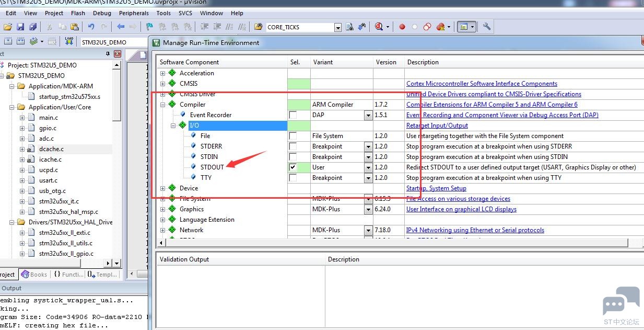This screenshot has height=330, width=644.
Task: Select dcache.c in the project tree
Action: (x=51, y=149)
